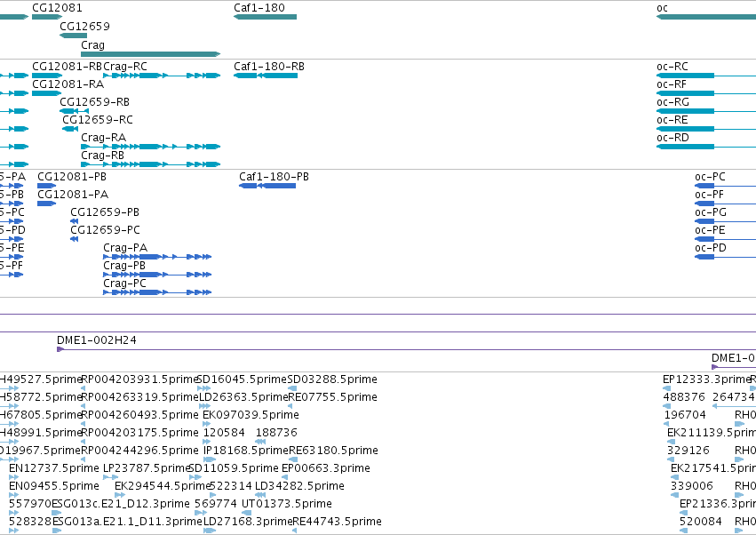Click the ESG013c.E21_D12.3prime EST label

coord(121,504)
